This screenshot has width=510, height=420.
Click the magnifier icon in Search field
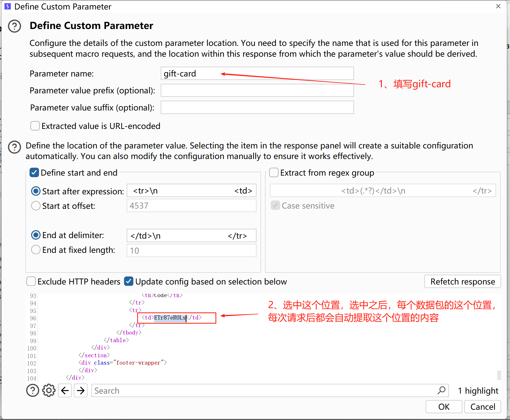point(441,390)
